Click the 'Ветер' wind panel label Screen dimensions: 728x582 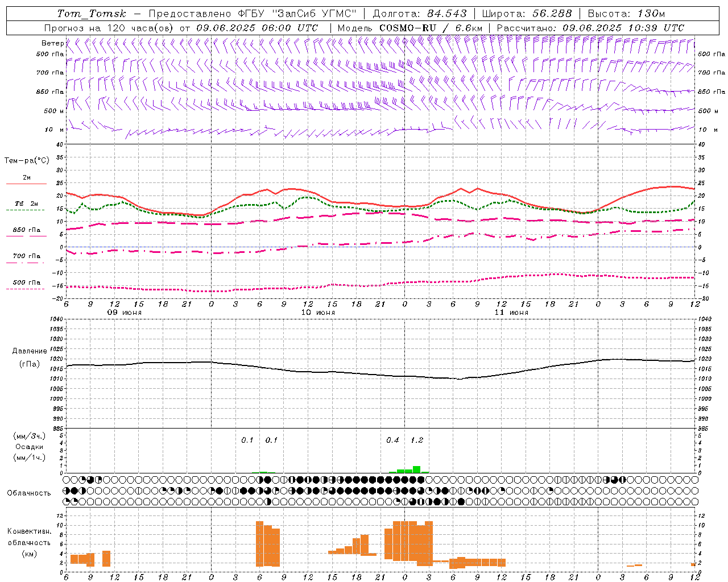click(x=52, y=43)
